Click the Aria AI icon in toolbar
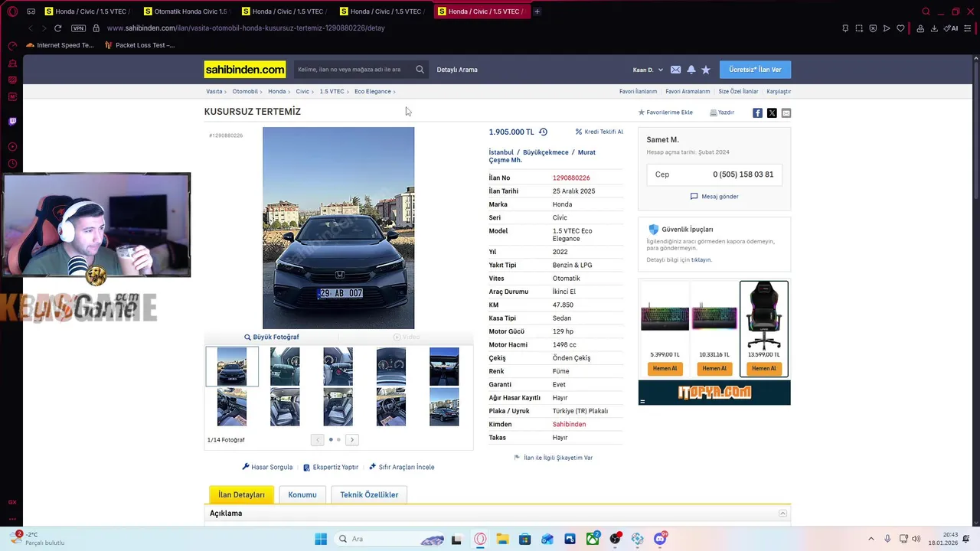This screenshot has height=551, width=980. coord(952,28)
